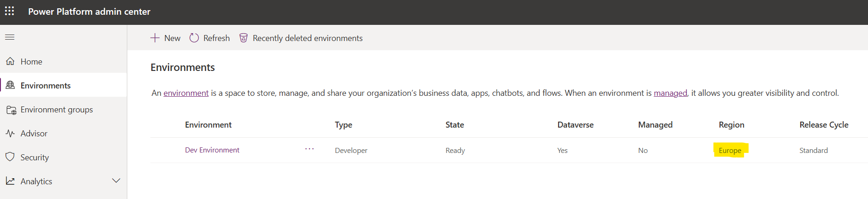Sort by Release Cycle column header
Screen dimensions: 868x199
(824, 125)
